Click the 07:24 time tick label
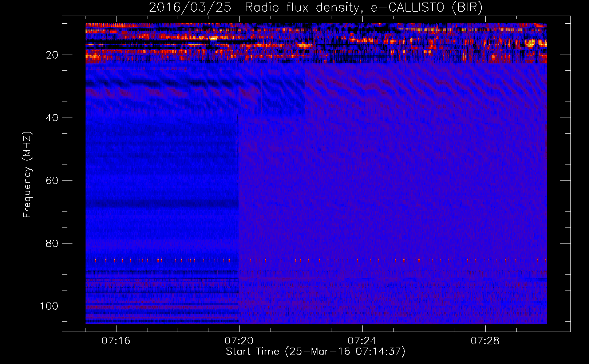Viewport: 589px width, 364px height. coord(362,341)
